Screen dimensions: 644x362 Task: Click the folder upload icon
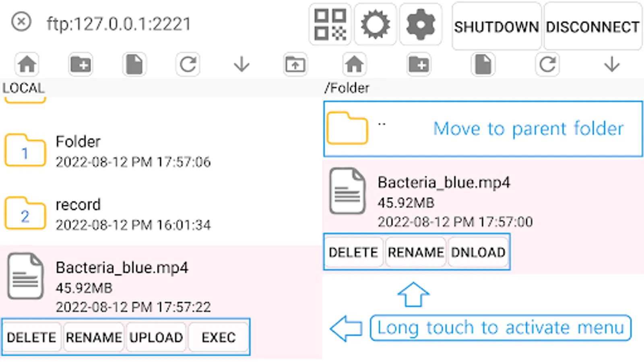pyautogui.click(x=295, y=64)
